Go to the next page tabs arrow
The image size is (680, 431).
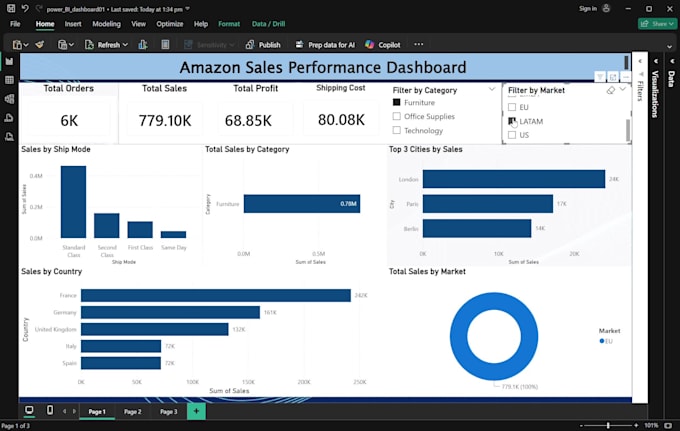(x=74, y=411)
